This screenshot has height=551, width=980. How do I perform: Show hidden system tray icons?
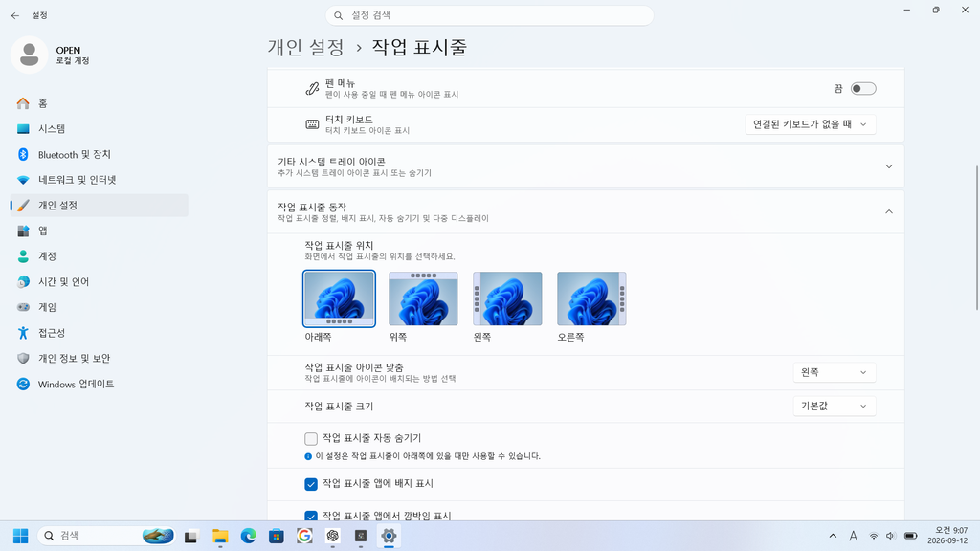[x=833, y=536]
